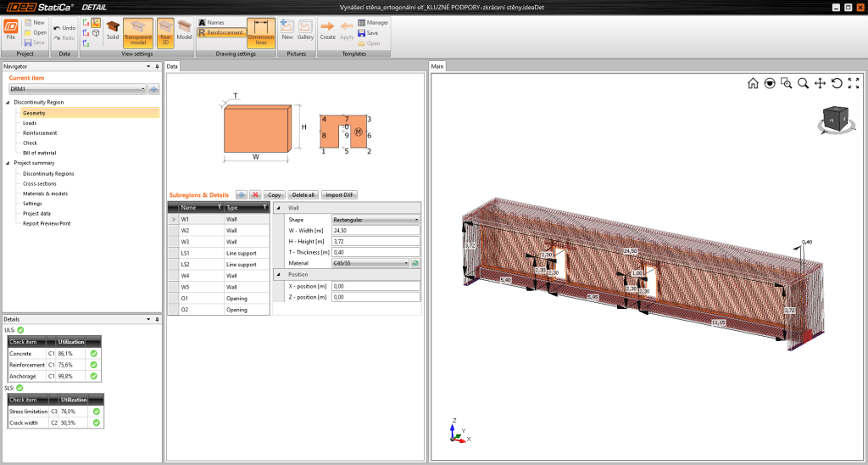Open Reinforcement in the Navigator tree
Viewport: 868px width, 465px height.
point(40,133)
